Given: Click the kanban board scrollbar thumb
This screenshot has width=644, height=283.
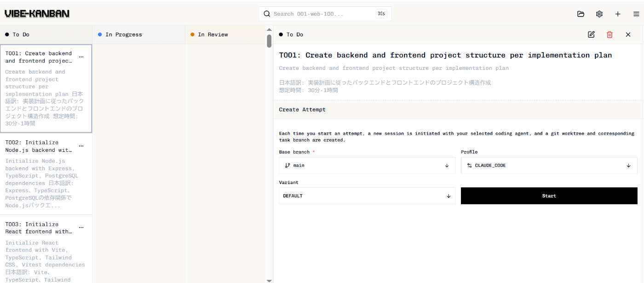Looking at the screenshot, I should click(269, 41).
